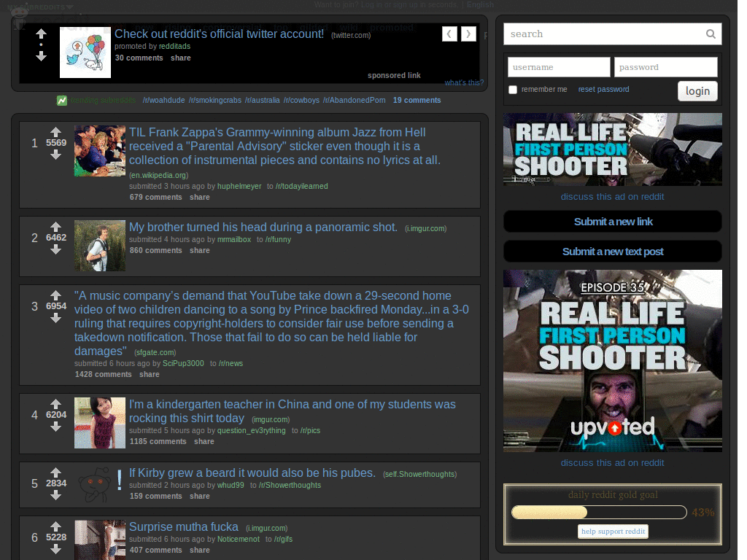Tick the remember me checkbox

pos(513,90)
